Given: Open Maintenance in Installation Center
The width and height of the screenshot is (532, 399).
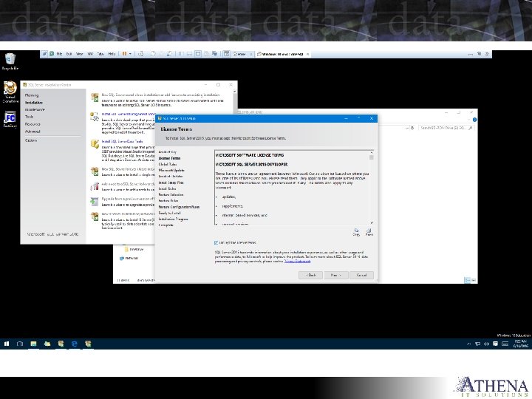Looking at the screenshot, I should (x=35, y=109).
